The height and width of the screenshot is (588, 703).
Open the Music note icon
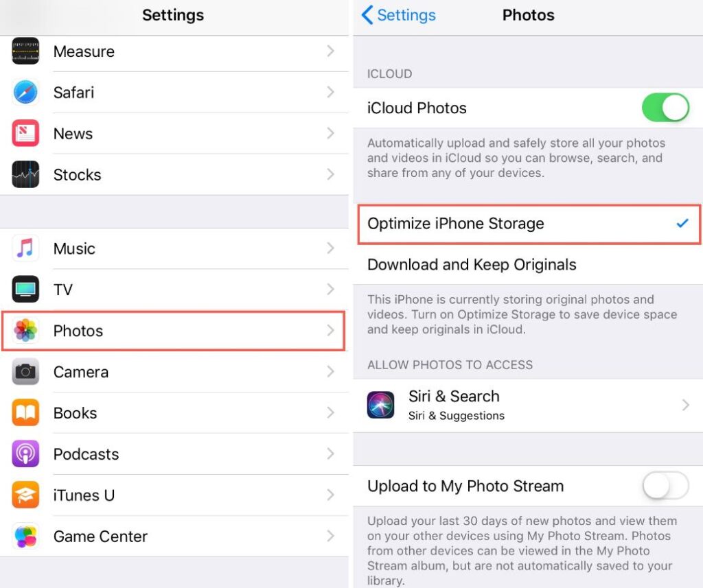(x=25, y=248)
